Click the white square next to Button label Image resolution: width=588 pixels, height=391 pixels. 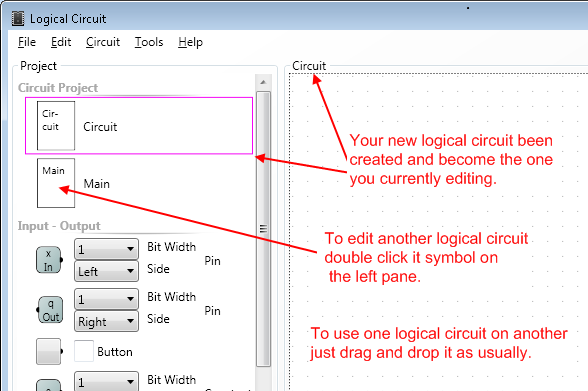pyautogui.click(x=84, y=351)
